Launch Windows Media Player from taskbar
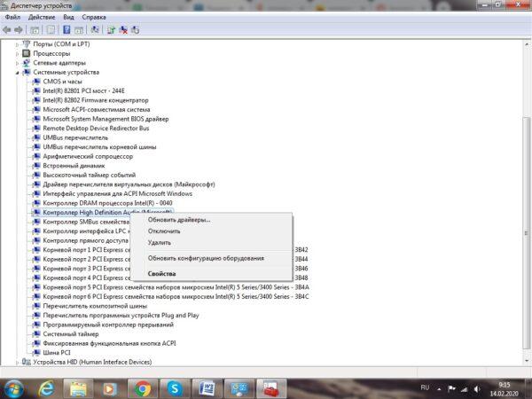The image size is (532, 399). pyautogui.click(x=110, y=388)
